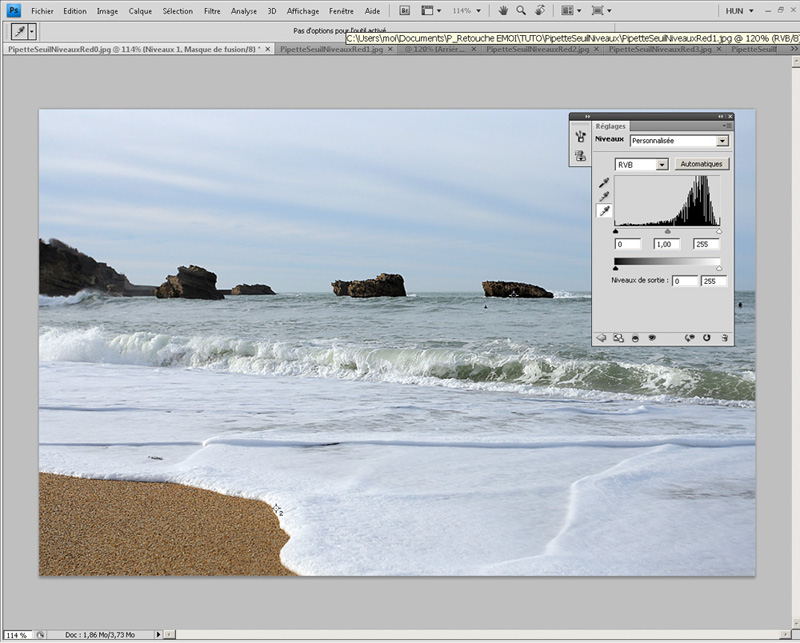
Task: Open the Réglages panel options menu
Action: (x=727, y=126)
